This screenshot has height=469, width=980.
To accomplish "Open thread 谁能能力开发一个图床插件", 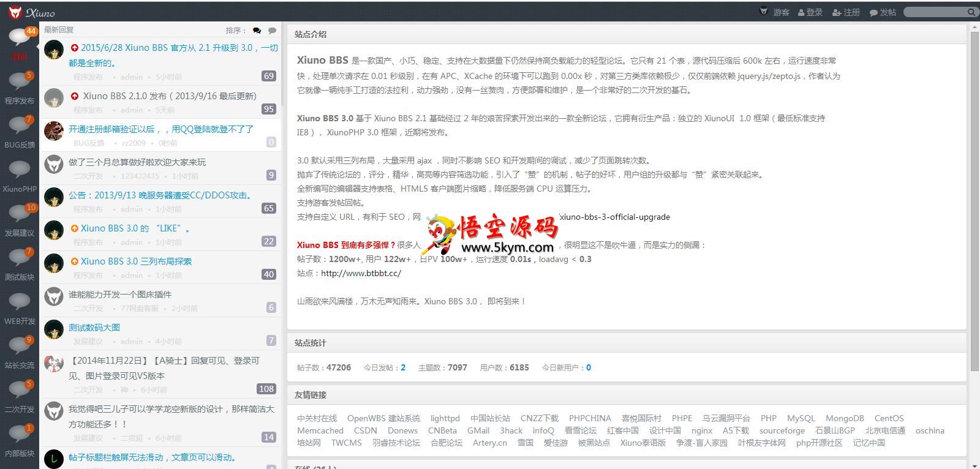I will [x=120, y=295].
